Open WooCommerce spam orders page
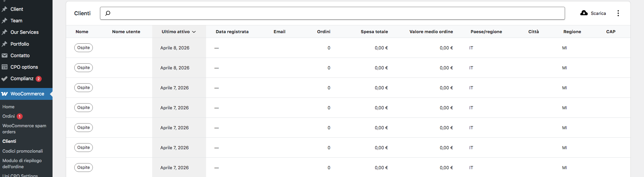644x177 pixels. (x=24, y=129)
